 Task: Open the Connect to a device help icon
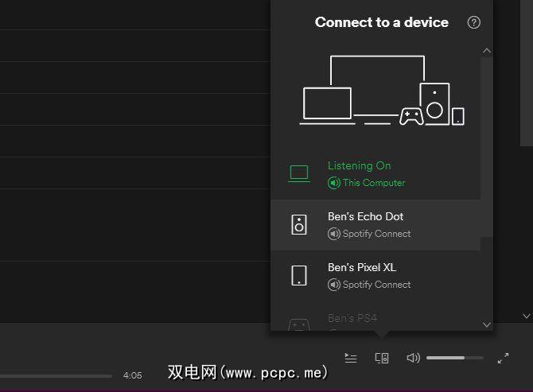tap(474, 22)
